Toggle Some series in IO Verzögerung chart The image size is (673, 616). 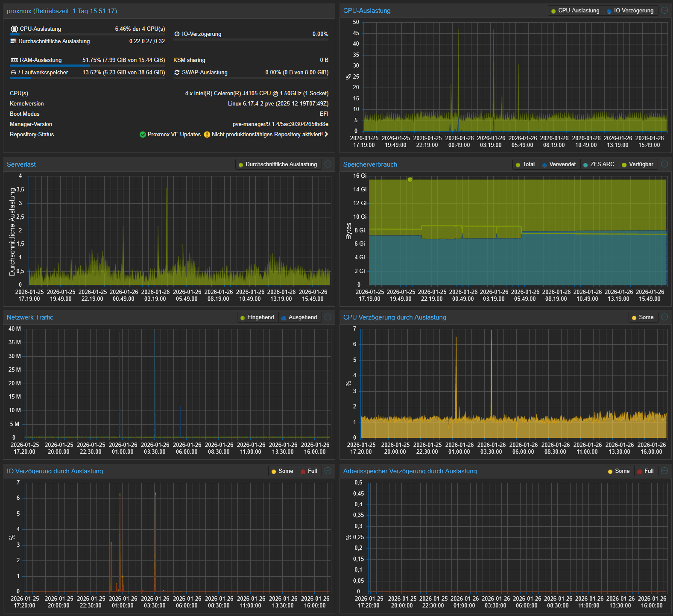coord(282,471)
